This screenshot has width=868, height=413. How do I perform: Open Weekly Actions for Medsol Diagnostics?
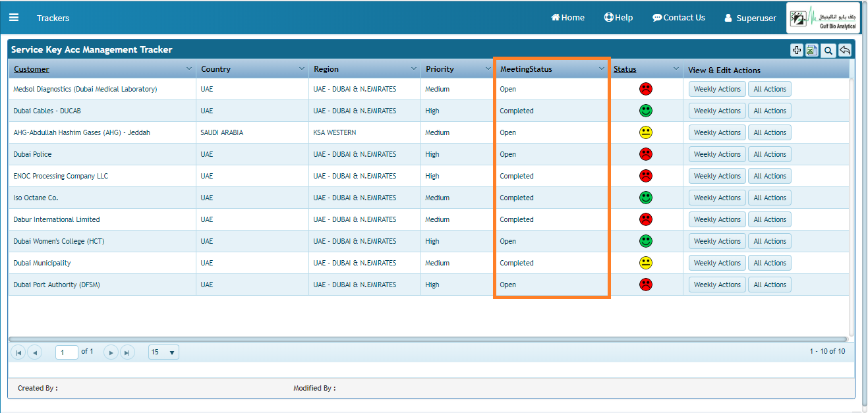coord(717,89)
